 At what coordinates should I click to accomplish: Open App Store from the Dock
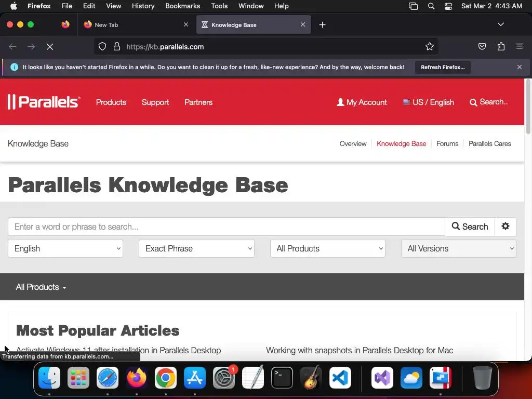[x=195, y=378]
